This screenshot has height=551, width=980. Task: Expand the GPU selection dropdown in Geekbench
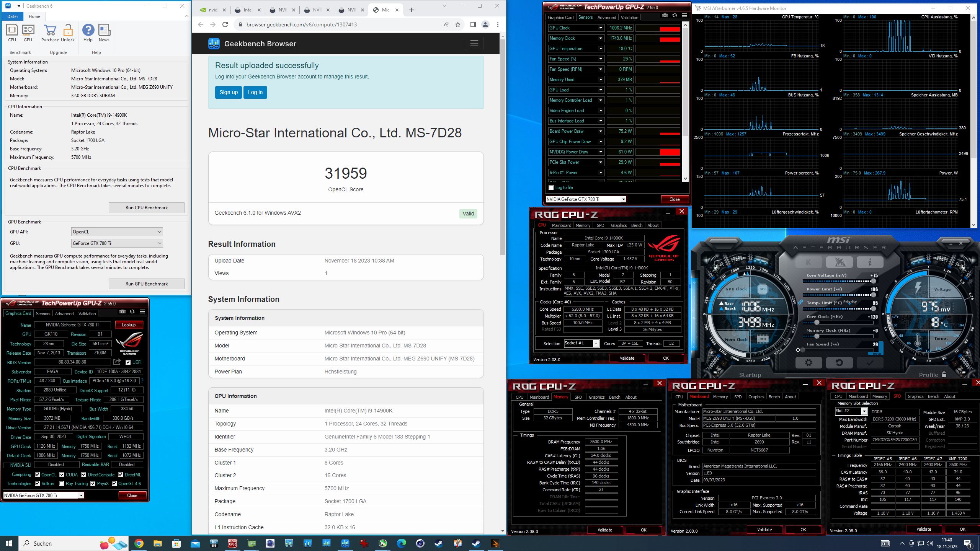[x=117, y=243]
